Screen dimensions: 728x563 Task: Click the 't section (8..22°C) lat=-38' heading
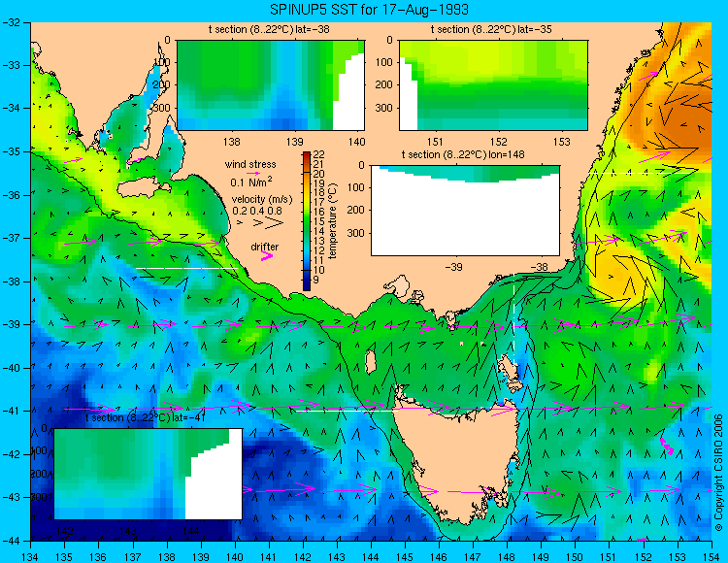click(x=269, y=29)
